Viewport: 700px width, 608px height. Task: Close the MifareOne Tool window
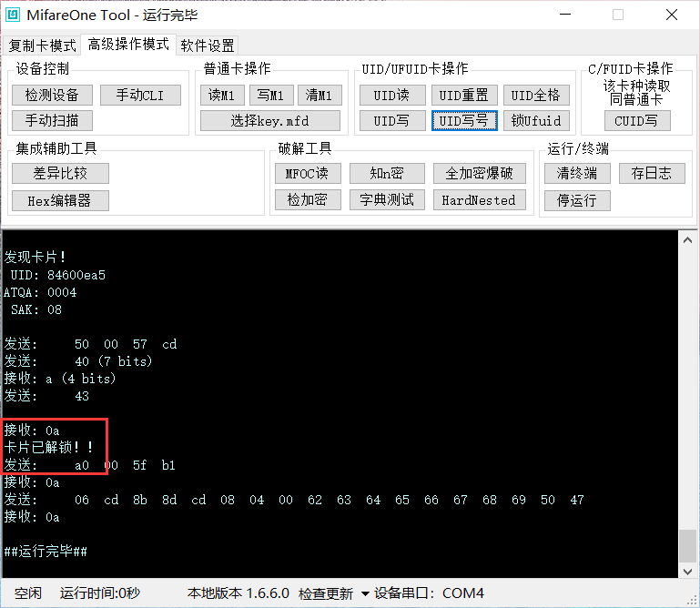[x=672, y=15]
